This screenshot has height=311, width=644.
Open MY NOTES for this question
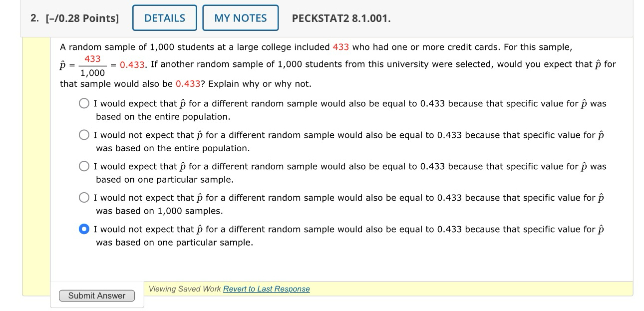(241, 17)
